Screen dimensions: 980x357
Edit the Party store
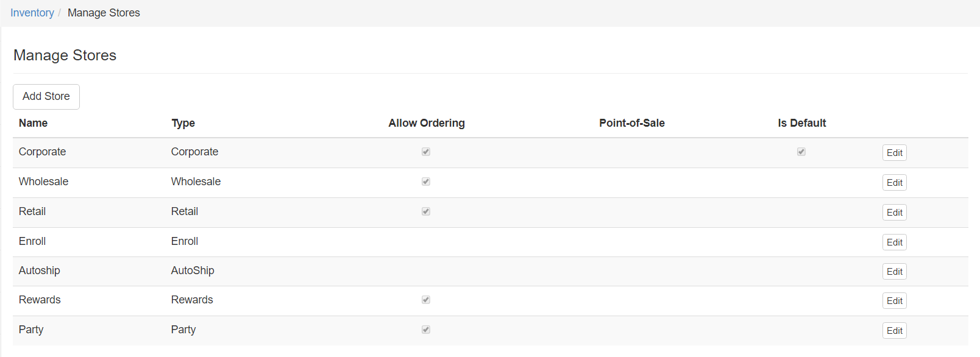tap(894, 331)
